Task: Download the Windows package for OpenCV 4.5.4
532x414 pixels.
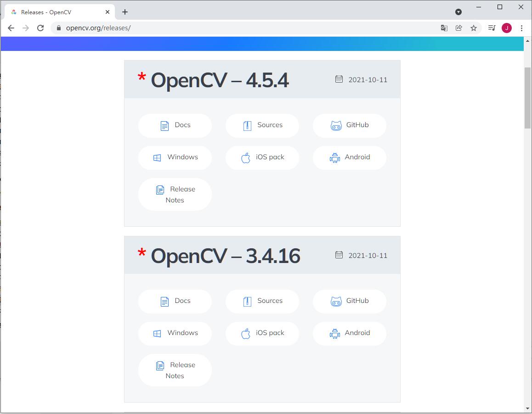Action: pos(175,158)
